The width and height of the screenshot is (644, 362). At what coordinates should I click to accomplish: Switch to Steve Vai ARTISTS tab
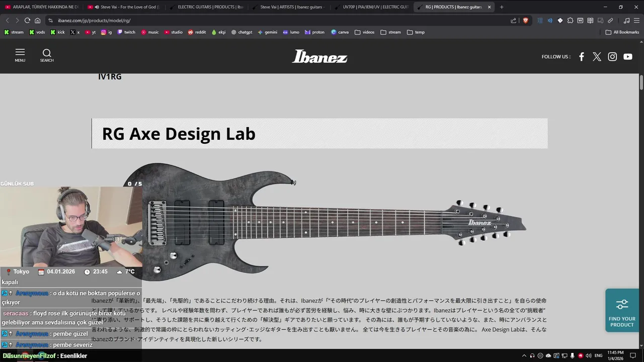pyautogui.click(x=288, y=7)
